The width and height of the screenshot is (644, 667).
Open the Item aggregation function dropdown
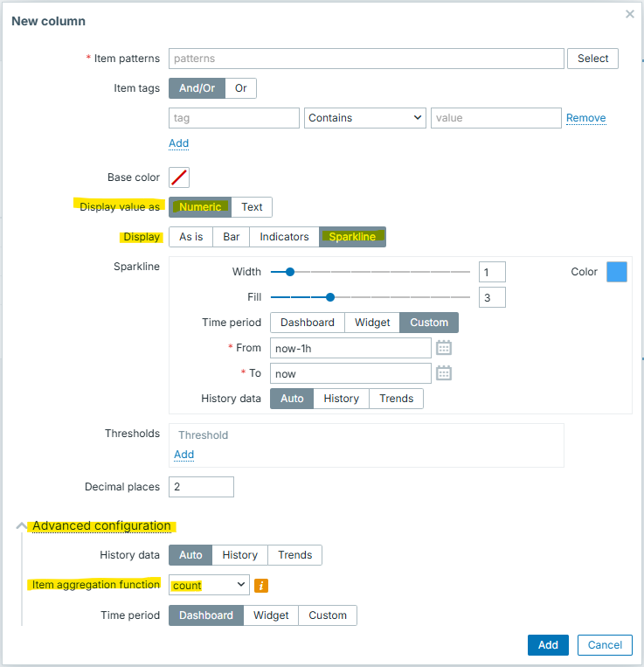click(209, 586)
